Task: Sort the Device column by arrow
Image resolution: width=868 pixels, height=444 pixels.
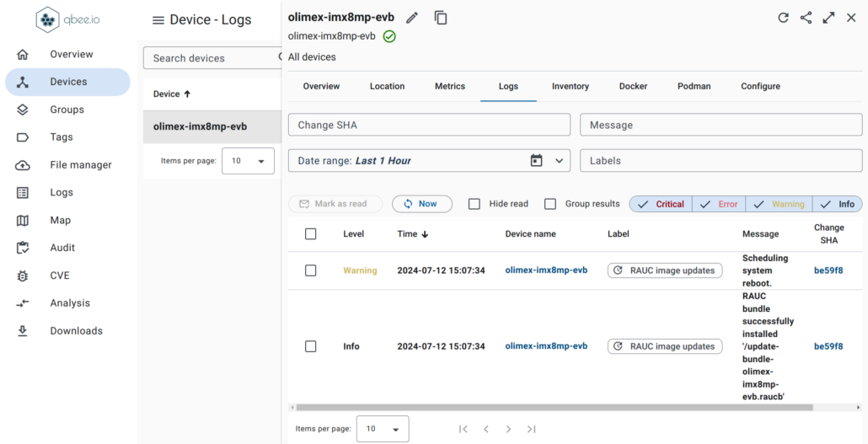Action: pos(187,94)
